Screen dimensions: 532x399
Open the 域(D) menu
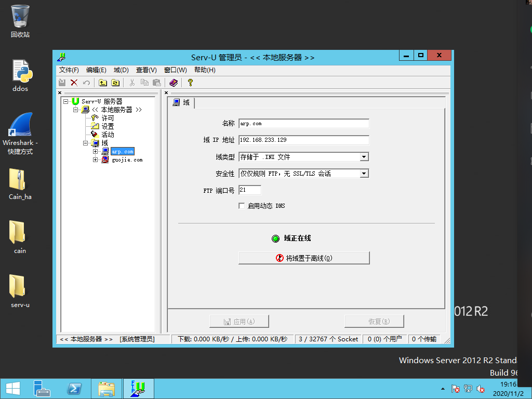(x=121, y=70)
